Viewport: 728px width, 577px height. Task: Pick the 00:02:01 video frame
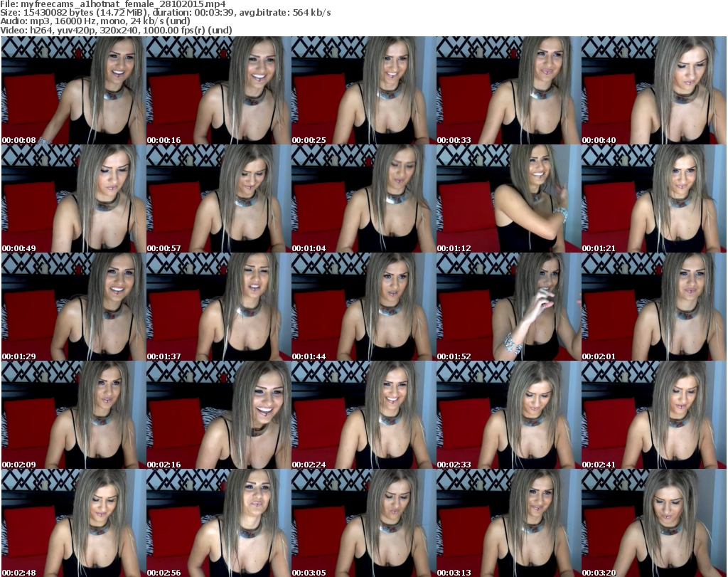[x=654, y=307]
